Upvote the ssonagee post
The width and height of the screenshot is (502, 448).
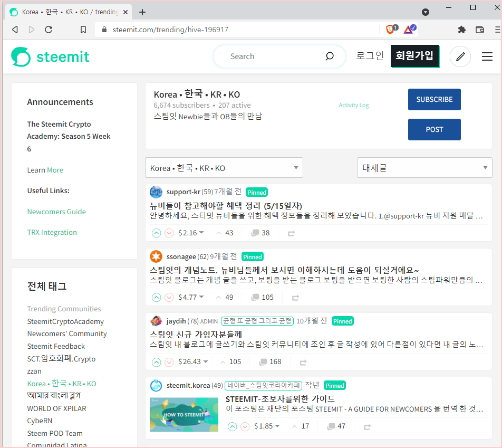click(156, 298)
